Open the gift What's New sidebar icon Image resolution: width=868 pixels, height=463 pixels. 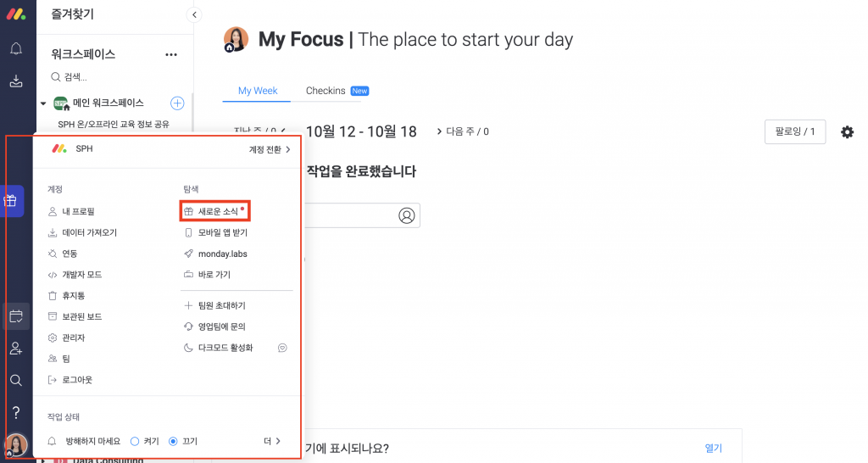tap(11, 201)
